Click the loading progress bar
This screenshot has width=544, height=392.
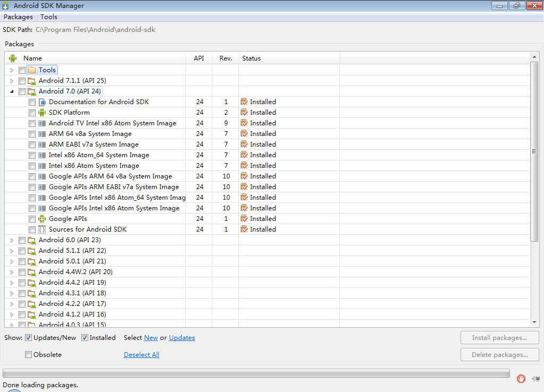pos(256,373)
